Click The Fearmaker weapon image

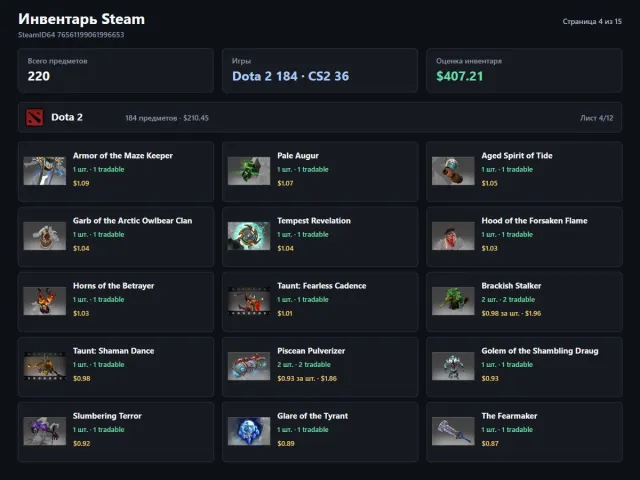(453, 431)
